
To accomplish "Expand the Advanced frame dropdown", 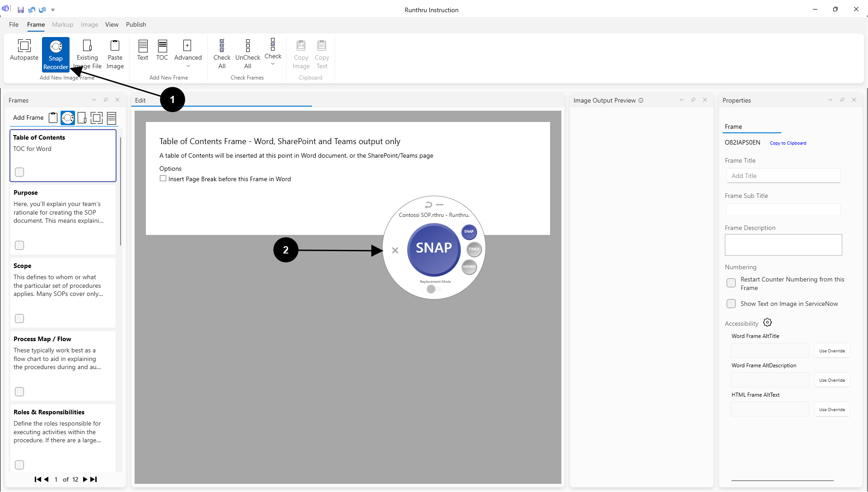I will [188, 66].
